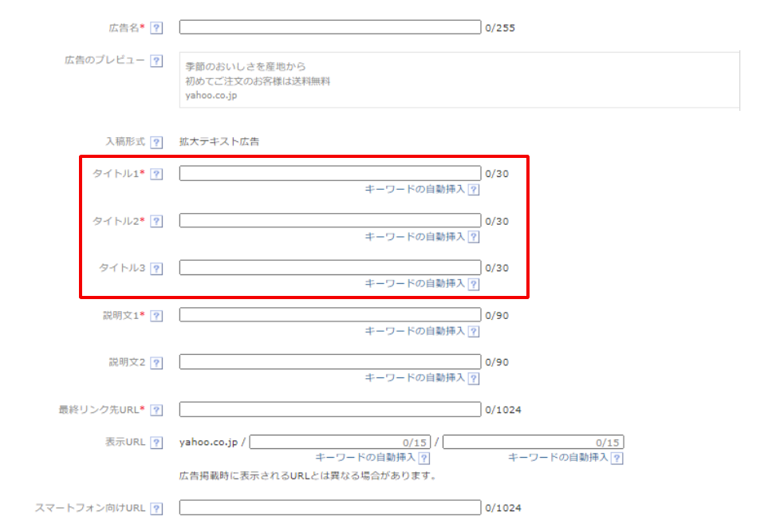Open help icon beside スマートフォン向けURL
Image resolution: width=776 pixels, height=532 pixels.
coord(156,508)
